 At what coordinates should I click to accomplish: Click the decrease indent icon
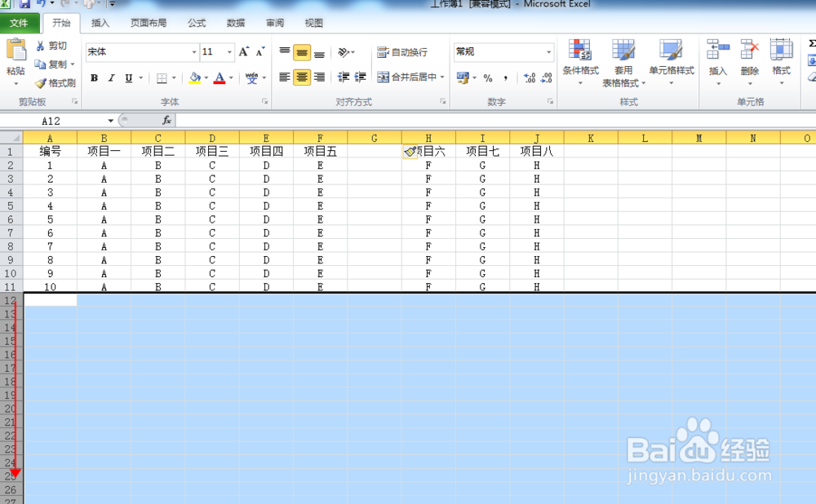coord(344,77)
